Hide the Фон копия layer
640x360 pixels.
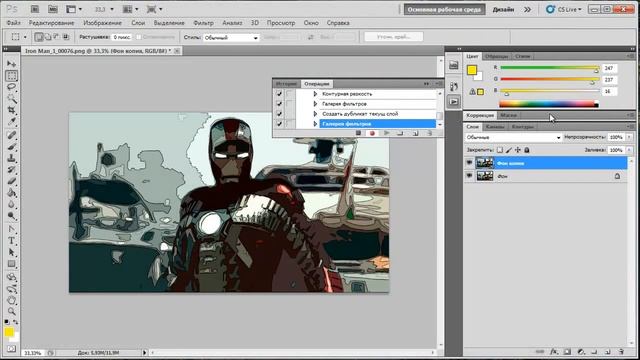(x=469, y=163)
